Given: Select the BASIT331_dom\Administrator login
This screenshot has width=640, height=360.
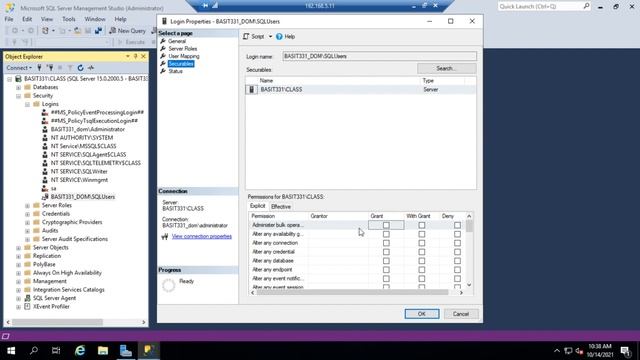Looking at the screenshot, I should pyautogui.click(x=87, y=129).
